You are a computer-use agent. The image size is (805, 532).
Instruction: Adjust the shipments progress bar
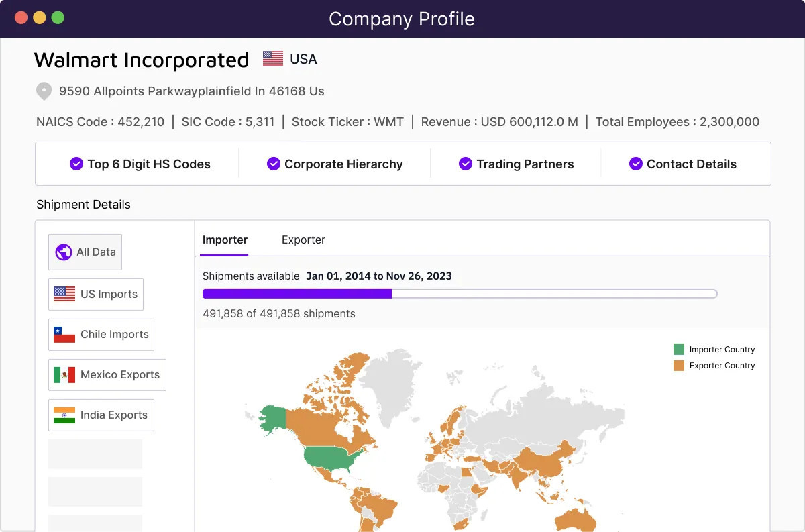coord(459,293)
